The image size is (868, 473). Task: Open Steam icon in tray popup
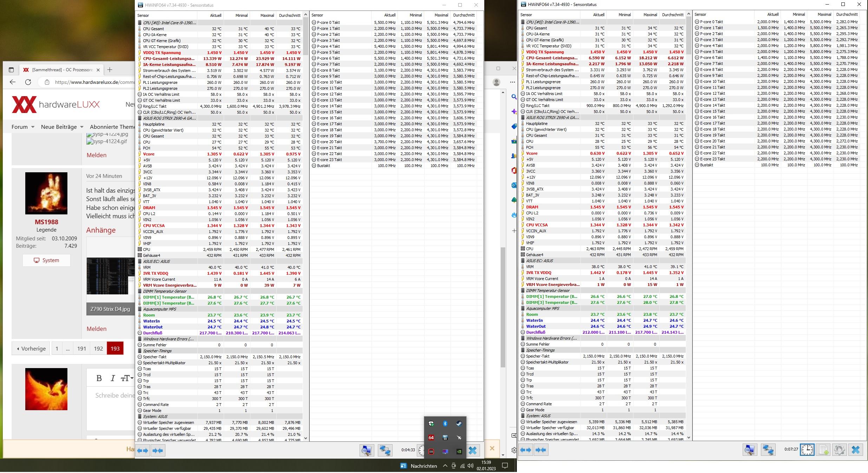(459, 424)
